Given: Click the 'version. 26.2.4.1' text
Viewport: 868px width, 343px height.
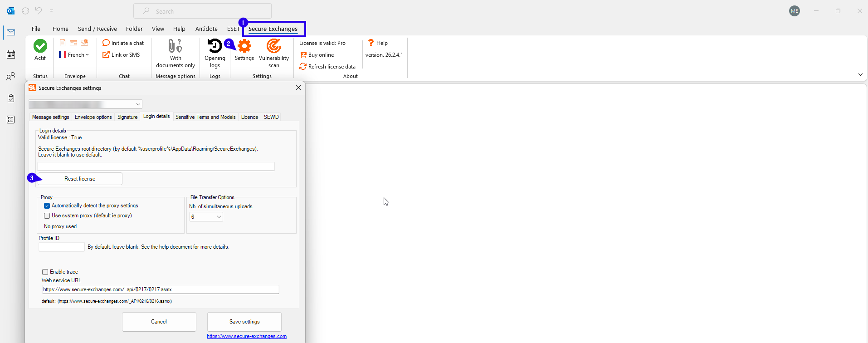Looking at the screenshot, I should click(x=384, y=55).
